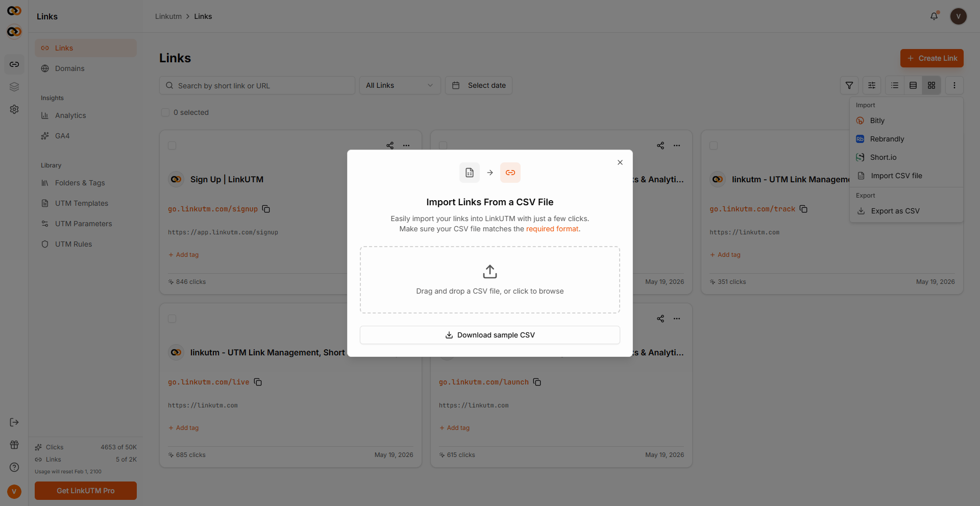Click the link icon in left rail
The image size is (980, 506).
click(14, 64)
